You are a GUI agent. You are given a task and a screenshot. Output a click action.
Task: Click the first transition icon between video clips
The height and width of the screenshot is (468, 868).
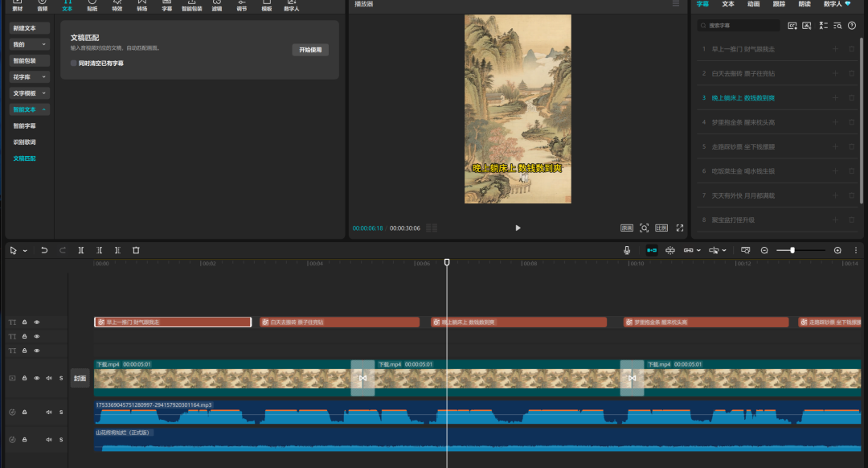(362, 378)
